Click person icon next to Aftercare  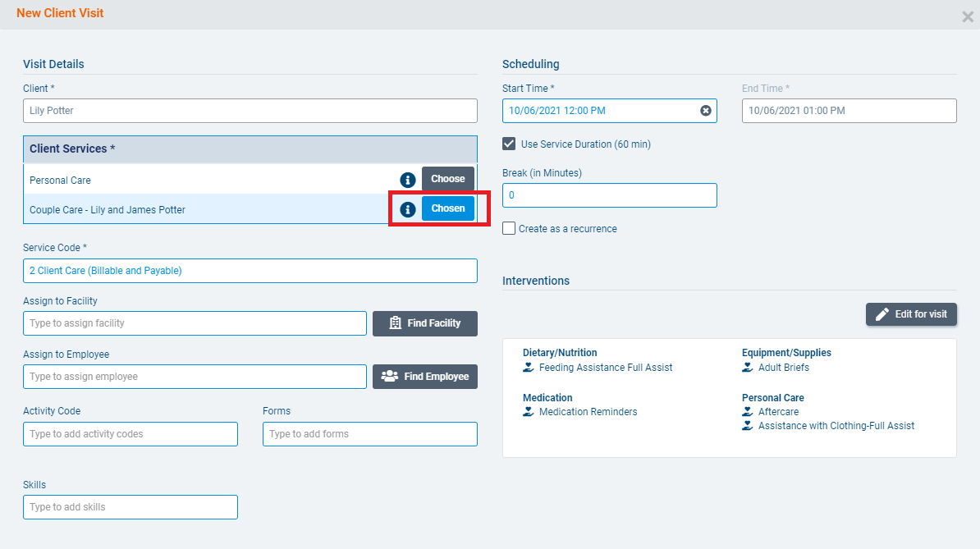pos(749,412)
